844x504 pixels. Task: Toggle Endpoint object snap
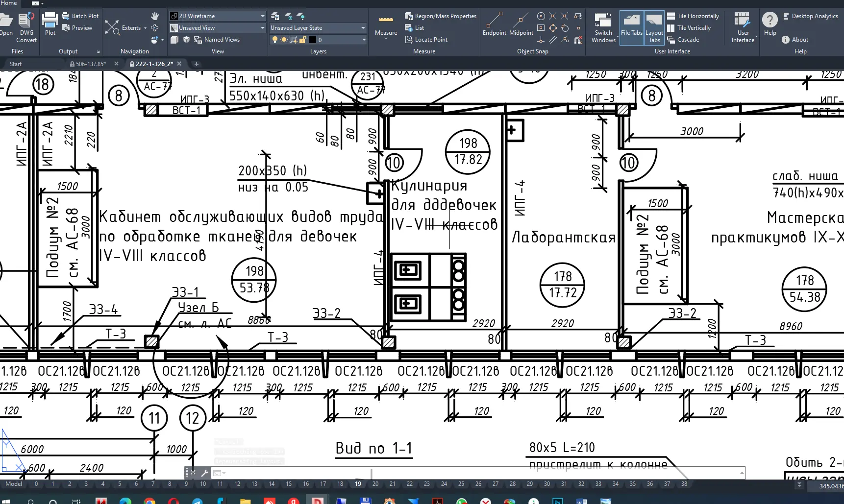(494, 24)
